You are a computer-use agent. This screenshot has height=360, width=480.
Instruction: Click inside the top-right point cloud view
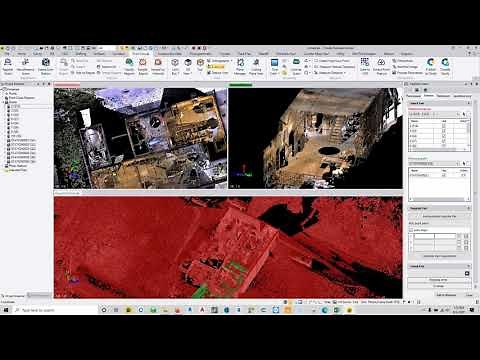coord(315,138)
